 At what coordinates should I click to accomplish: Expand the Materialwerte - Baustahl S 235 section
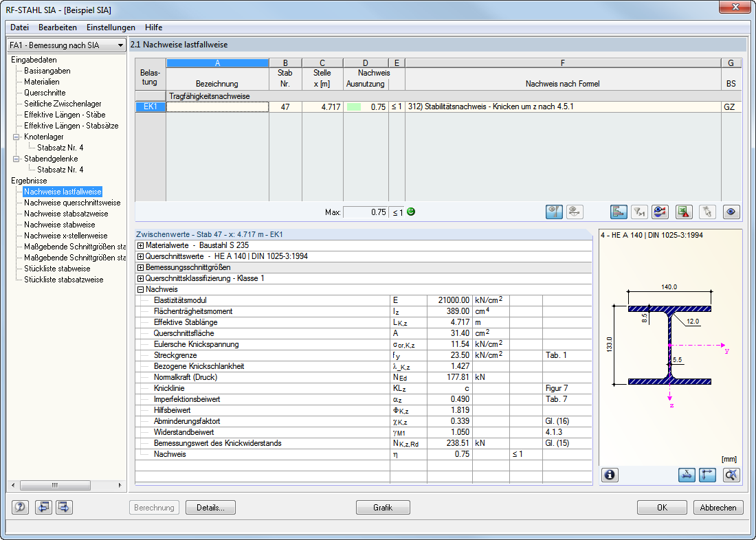click(x=140, y=245)
